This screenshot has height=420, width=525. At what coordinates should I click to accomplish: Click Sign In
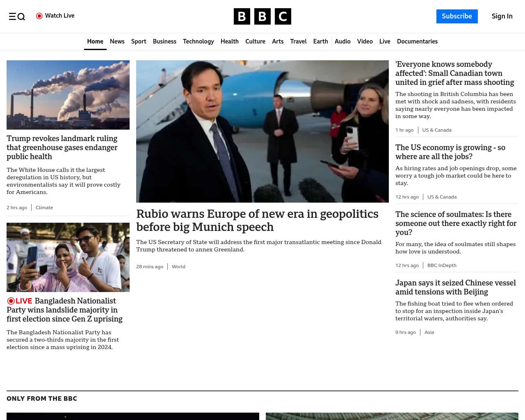[x=502, y=16]
